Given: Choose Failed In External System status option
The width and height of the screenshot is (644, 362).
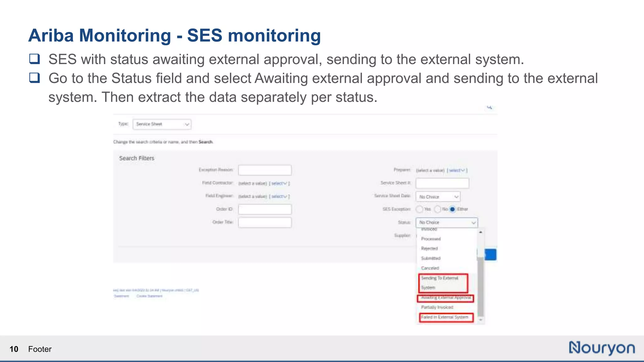Looking at the screenshot, I should (x=446, y=317).
